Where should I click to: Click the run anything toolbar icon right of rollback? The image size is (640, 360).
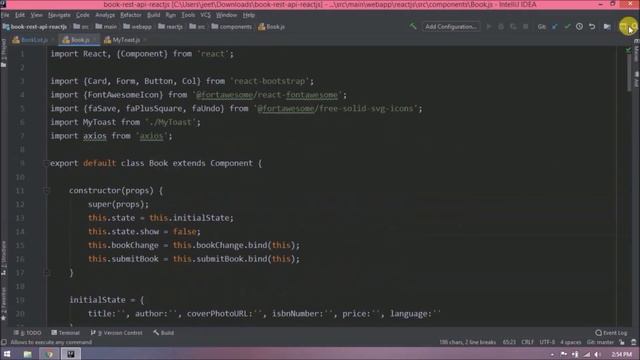pos(607,27)
